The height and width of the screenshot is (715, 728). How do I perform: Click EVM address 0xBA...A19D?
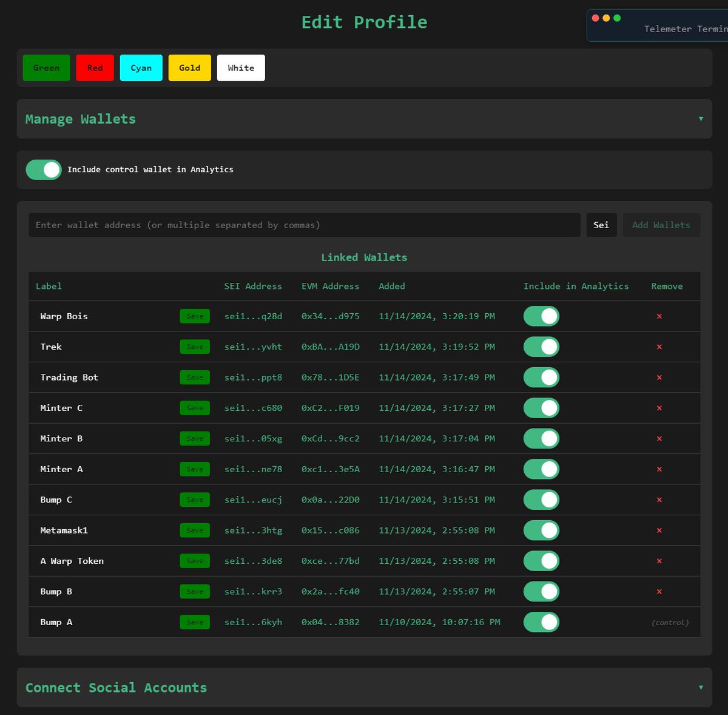pyautogui.click(x=331, y=347)
